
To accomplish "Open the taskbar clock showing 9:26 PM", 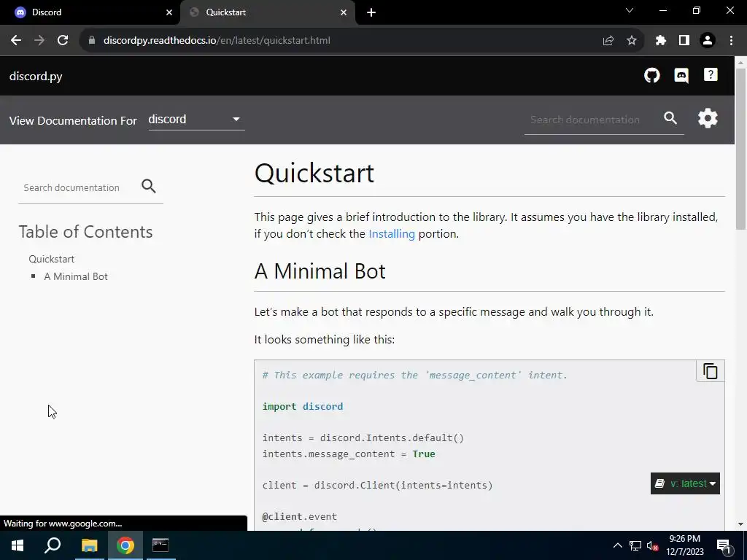I will point(684,545).
